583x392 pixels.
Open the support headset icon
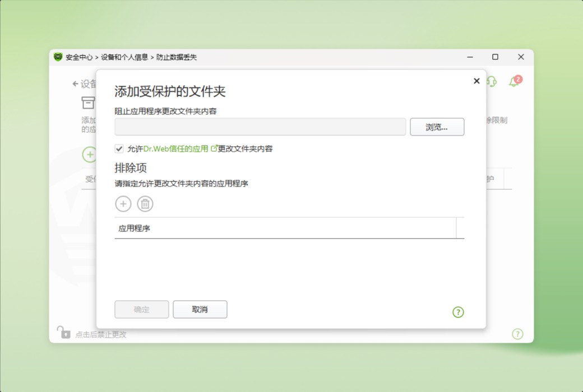tap(491, 82)
